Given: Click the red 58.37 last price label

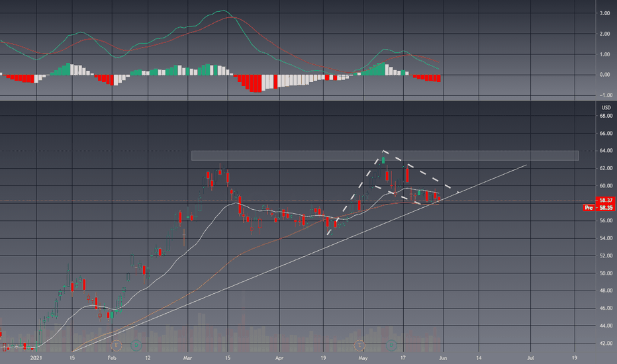Looking at the screenshot, I should pos(605,201).
